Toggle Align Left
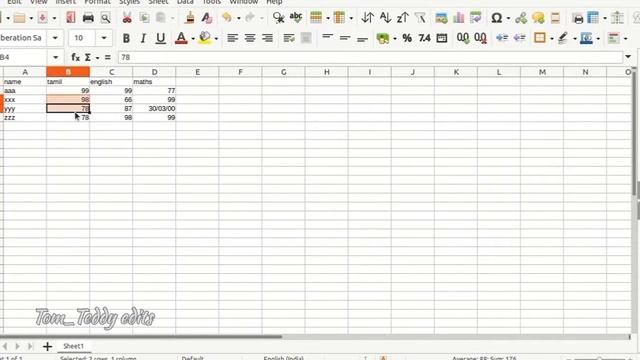The height and width of the screenshot is (360, 640). click(232, 38)
